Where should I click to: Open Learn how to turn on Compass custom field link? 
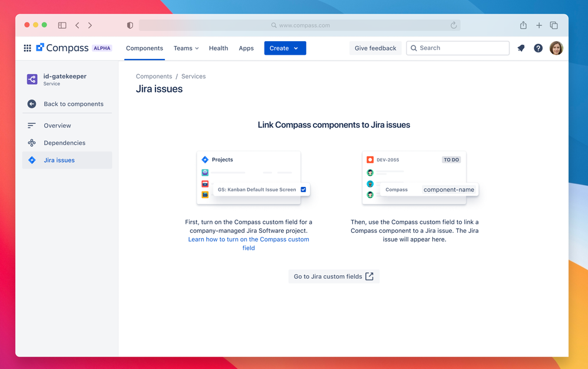[249, 244]
